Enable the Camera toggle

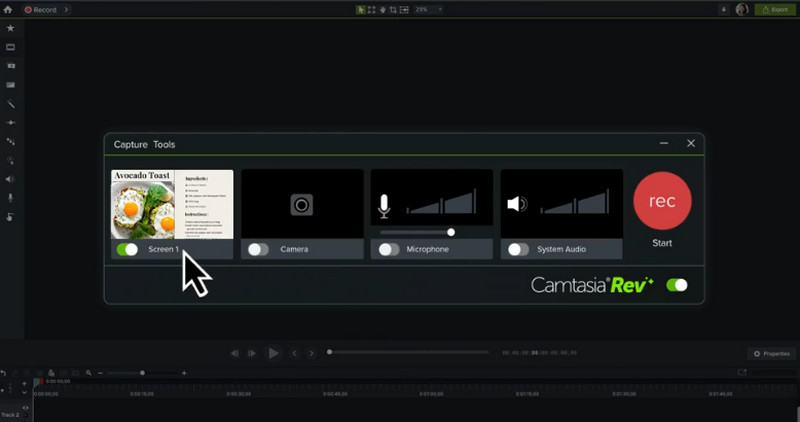258,249
